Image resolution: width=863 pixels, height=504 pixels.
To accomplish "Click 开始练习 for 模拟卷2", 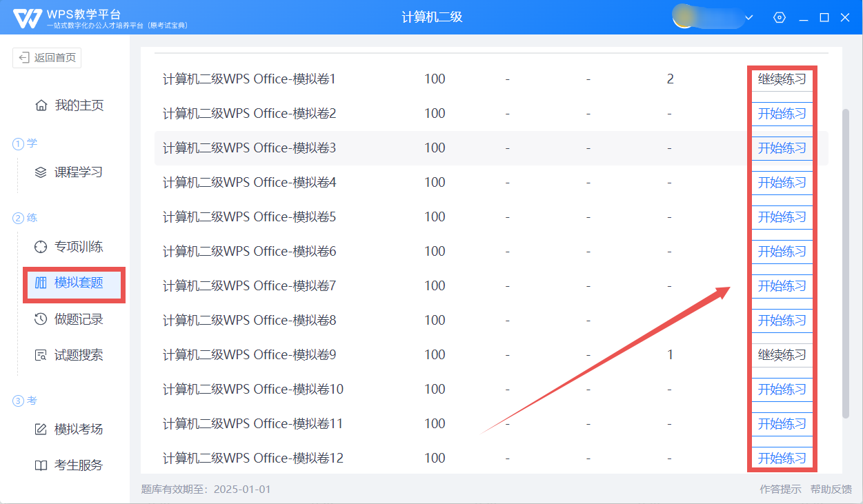I will (782, 114).
